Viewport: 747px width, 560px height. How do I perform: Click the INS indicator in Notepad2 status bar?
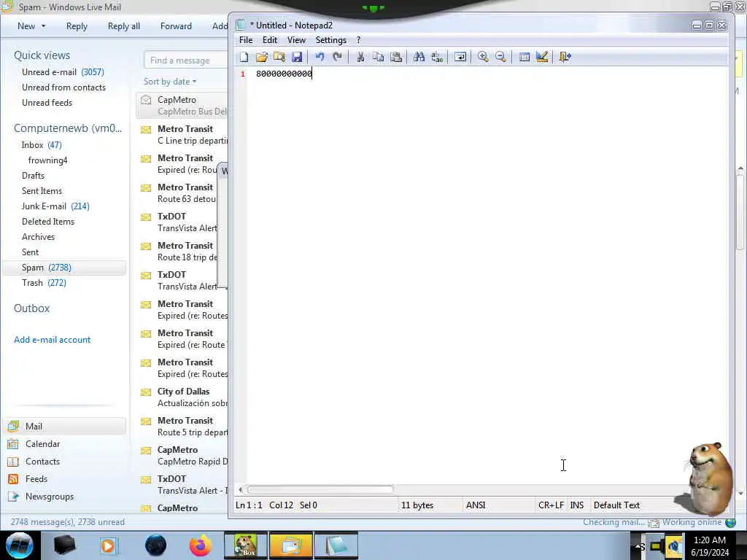[x=576, y=505]
